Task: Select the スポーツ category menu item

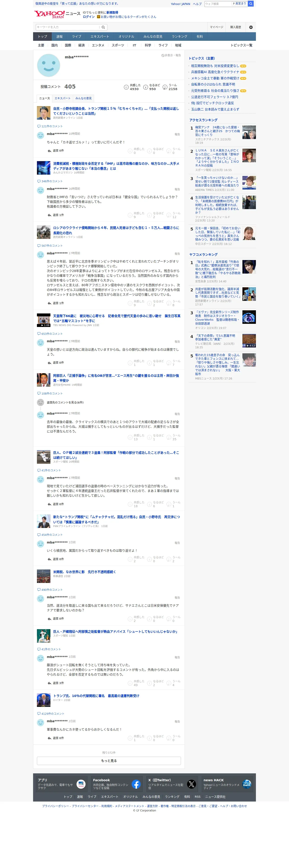Action: point(118,45)
